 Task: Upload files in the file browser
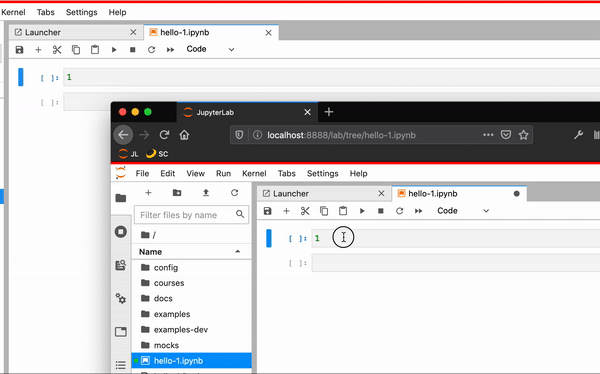tap(206, 193)
